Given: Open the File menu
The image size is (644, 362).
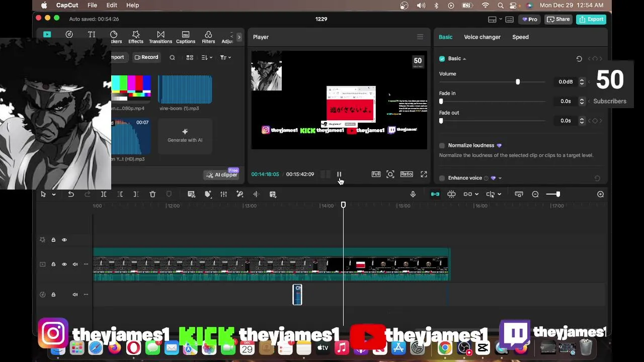Looking at the screenshot, I should [x=92, y=5].
